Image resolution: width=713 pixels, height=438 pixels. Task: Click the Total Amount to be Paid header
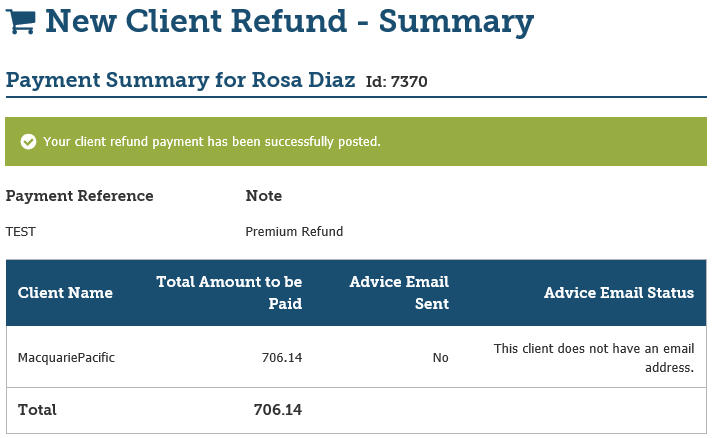click(x=229, y=292)
